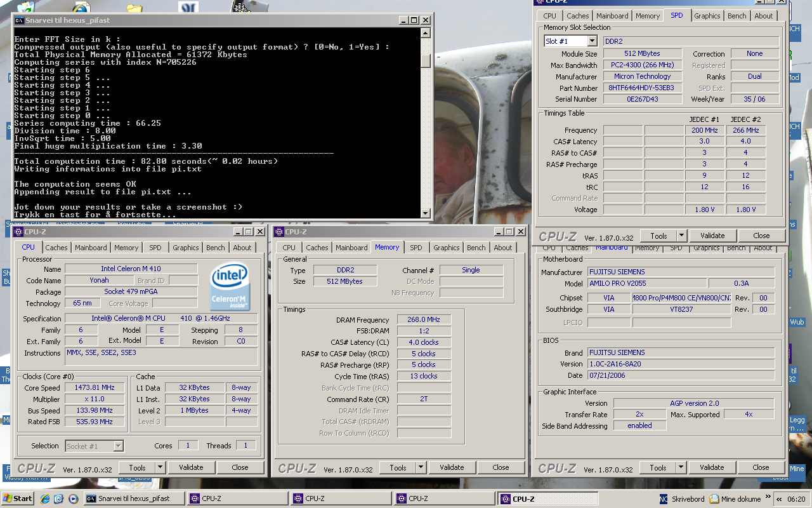The height and width of the screenshot is (508, 812).
Task: Click the Rated FSB value 535.93 MHz
Action: 95,422
